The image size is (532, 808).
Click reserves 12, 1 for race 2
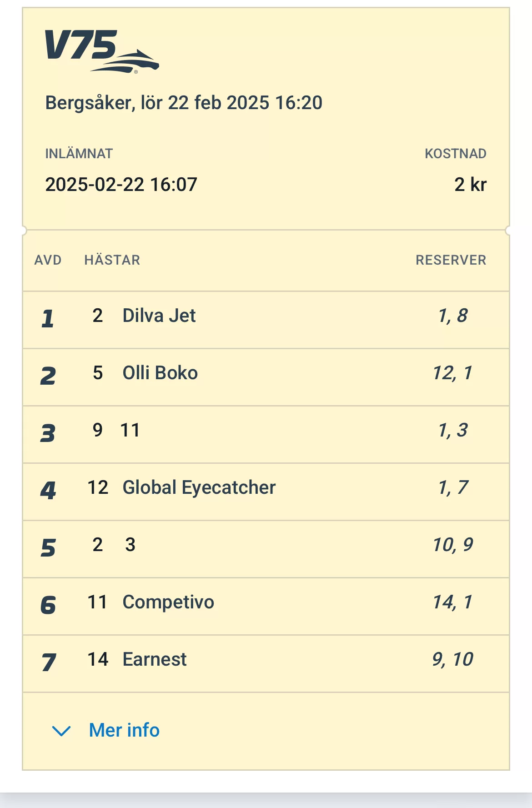[x=452, y=373]
